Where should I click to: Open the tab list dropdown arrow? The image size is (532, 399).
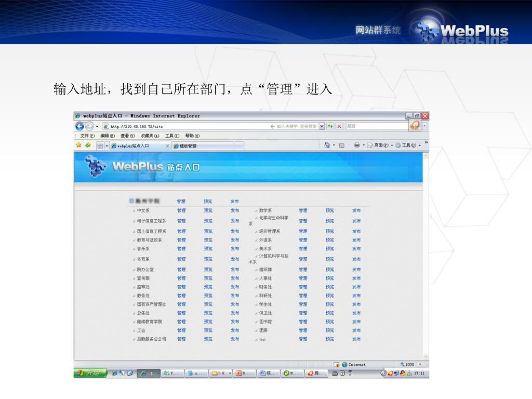click(107, 146)
